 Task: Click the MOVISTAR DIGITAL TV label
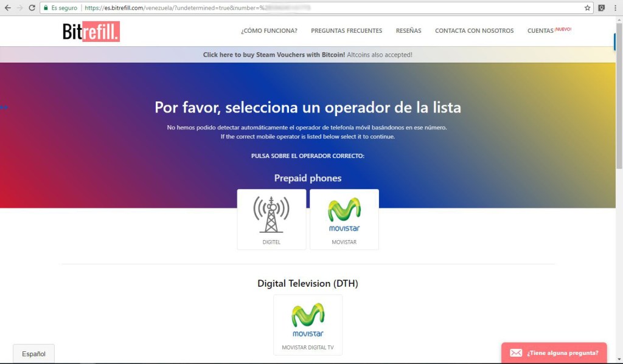[308, 348]
